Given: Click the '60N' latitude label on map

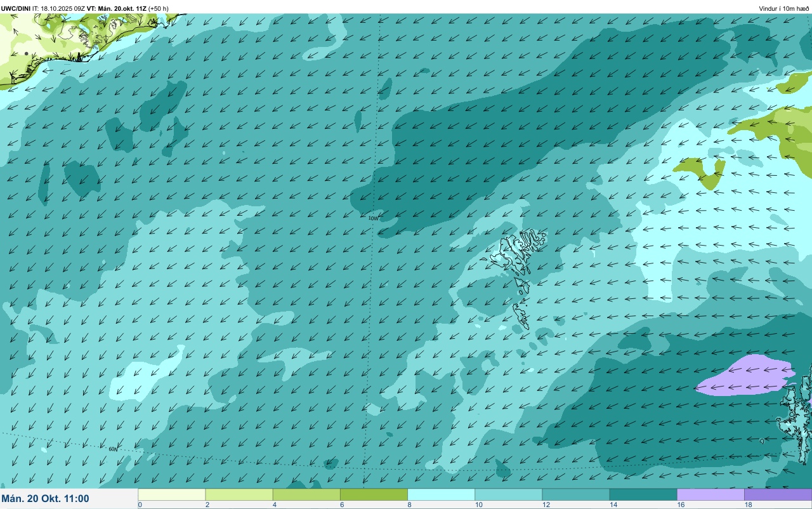Looking at the screenshot, I should (113, 449).
